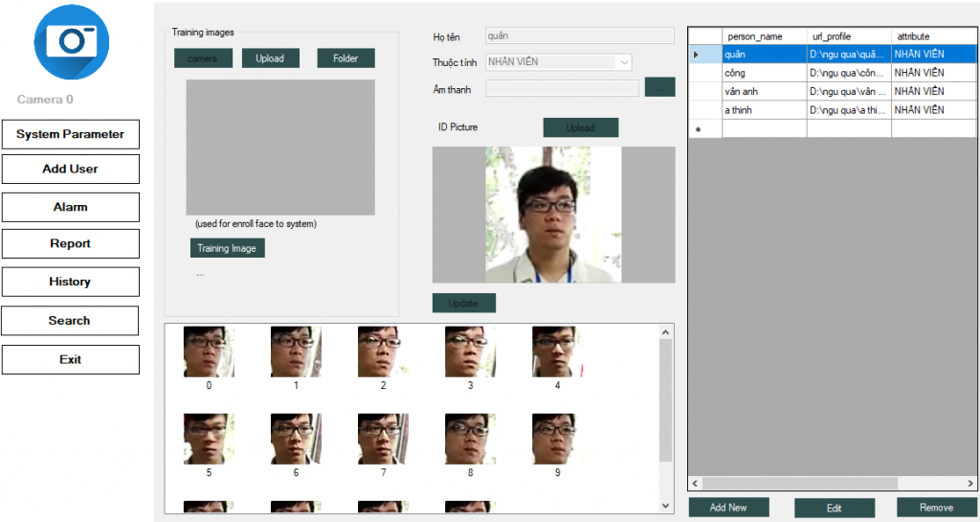Click the browse button beside Âm thanh field
Image resolution: width=980 pixels, height=522 pixels.
(x=659, y=88)
